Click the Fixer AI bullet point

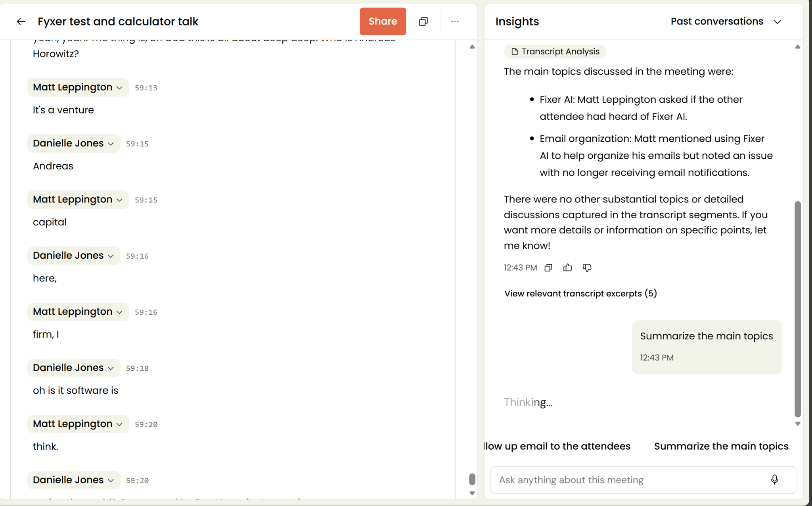click(x=641, y=108)
